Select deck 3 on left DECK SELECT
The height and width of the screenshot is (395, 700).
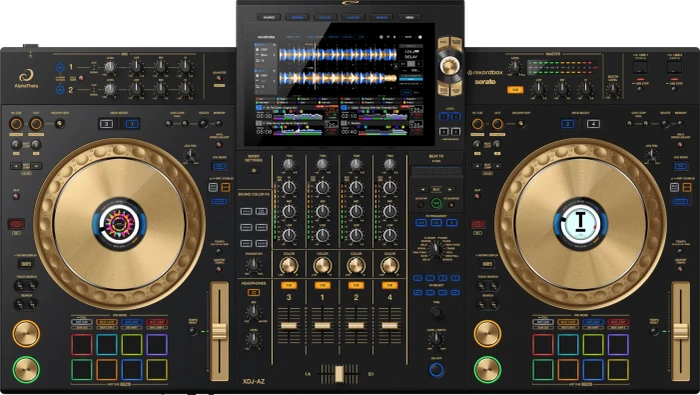pos(106,124)
